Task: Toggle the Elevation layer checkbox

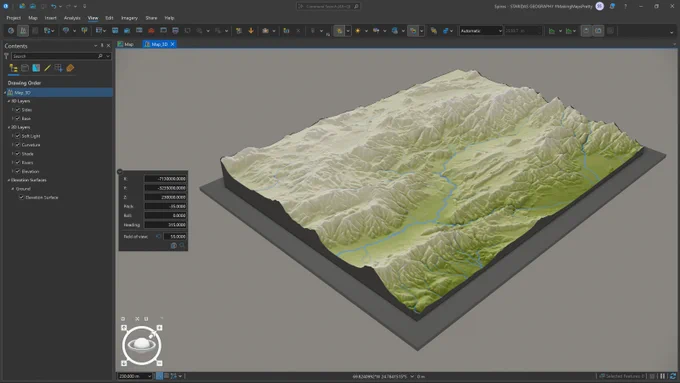Action: coord(18,171)
